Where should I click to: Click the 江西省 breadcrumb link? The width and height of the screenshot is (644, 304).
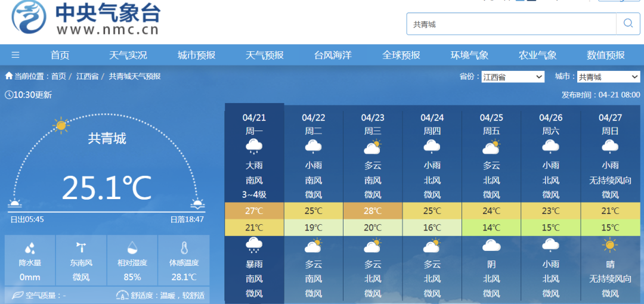(x=87, y=76)
